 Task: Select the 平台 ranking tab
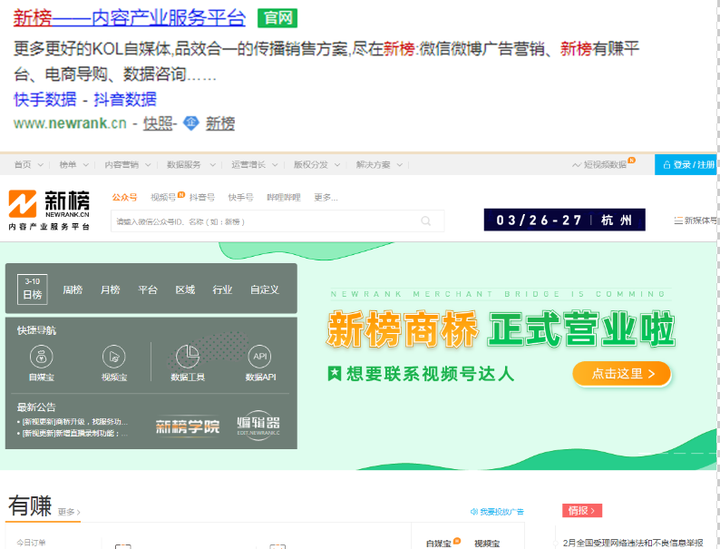148,290
